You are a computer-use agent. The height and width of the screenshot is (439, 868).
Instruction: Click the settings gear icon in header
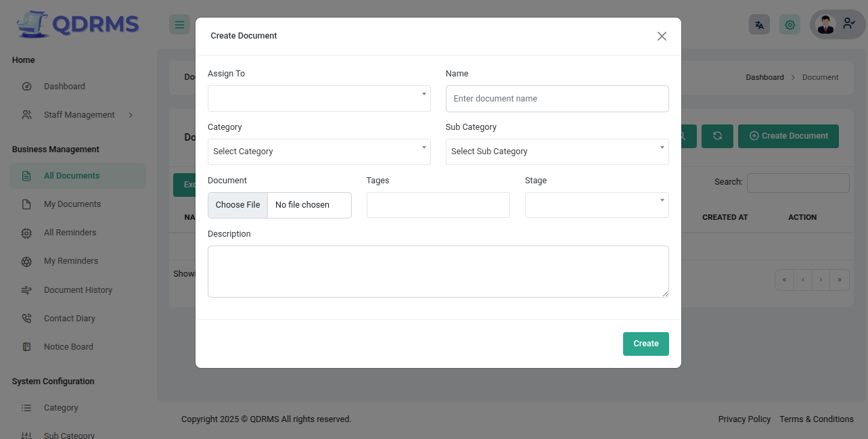coord(790,25)
